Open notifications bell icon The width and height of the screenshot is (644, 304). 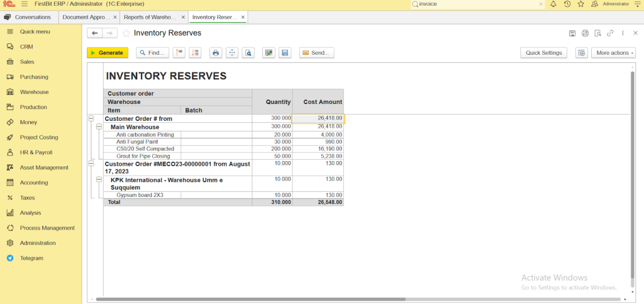pos(553,4)
